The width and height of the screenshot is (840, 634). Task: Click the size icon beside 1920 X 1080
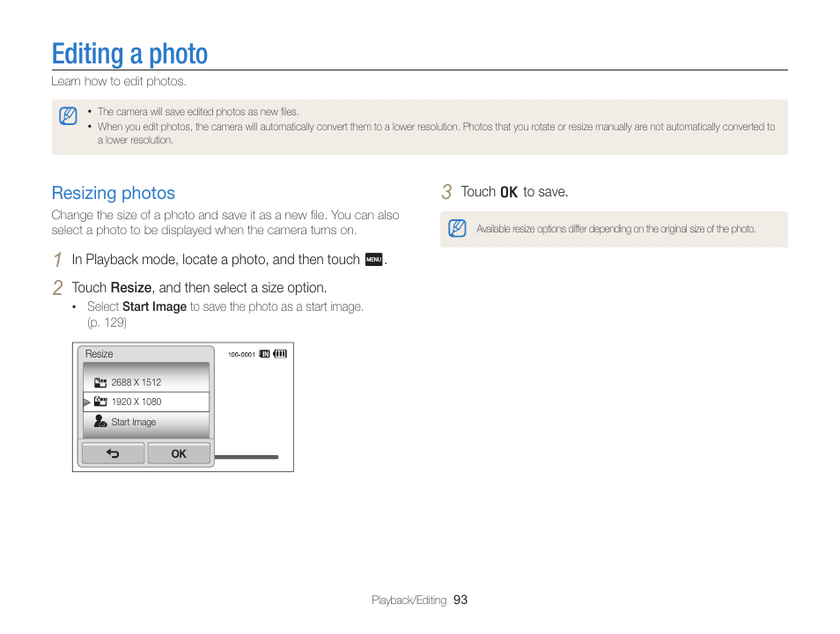(100, 402)
